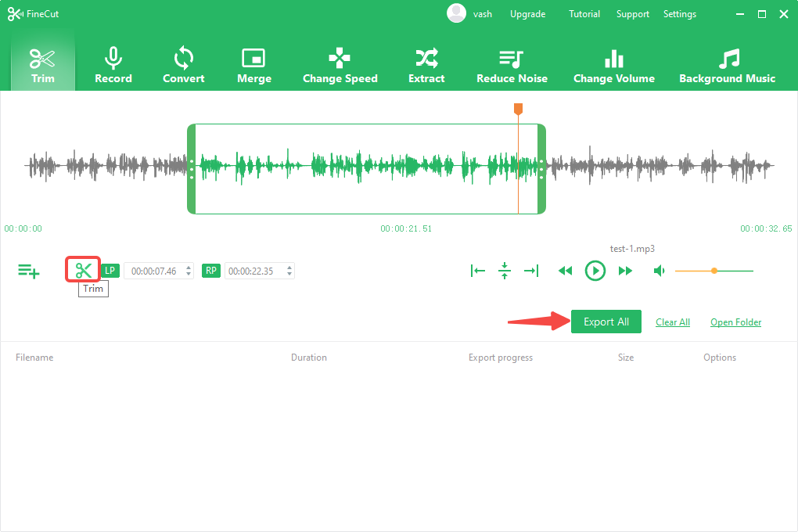Click the orange playhead marker on waveform
Screen dimensions: 798x532
518,109
